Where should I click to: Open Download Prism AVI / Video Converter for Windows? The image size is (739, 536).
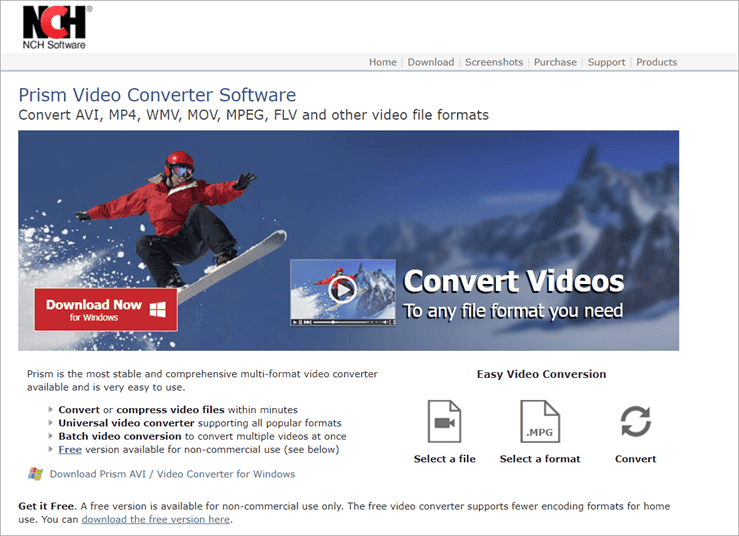tap(172, 474)
